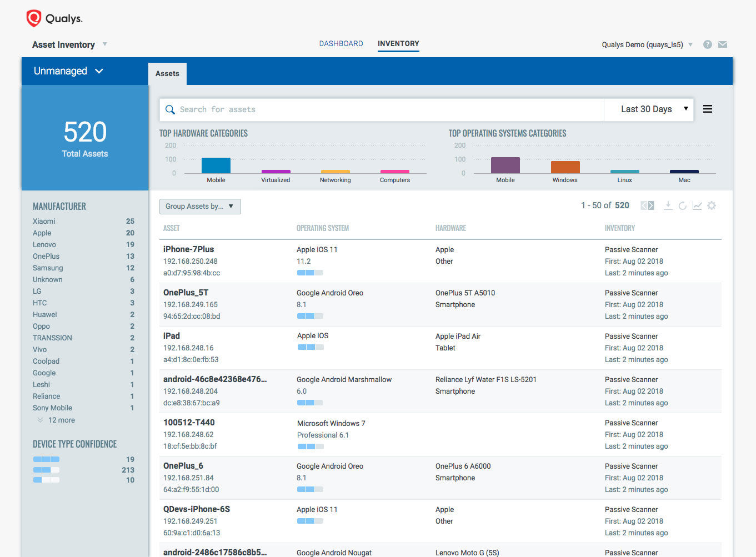
Task: Filter by medium device type confidence
Action: 46,470
